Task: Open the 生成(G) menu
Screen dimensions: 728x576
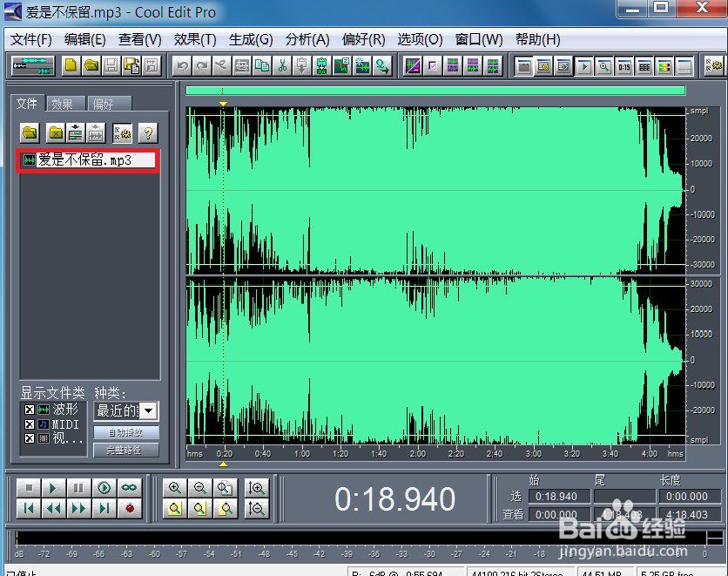Action: [251, 39]
